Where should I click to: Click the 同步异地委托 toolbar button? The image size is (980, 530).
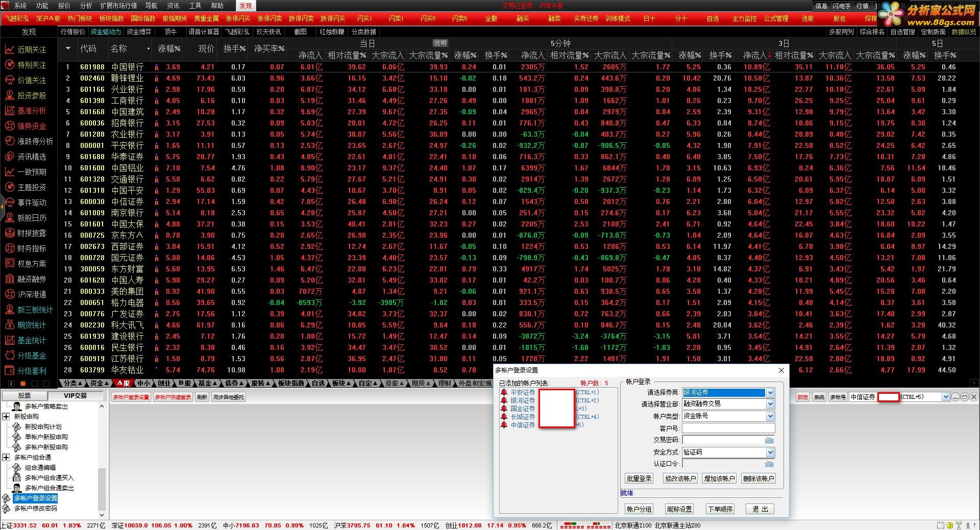(229, 397)
